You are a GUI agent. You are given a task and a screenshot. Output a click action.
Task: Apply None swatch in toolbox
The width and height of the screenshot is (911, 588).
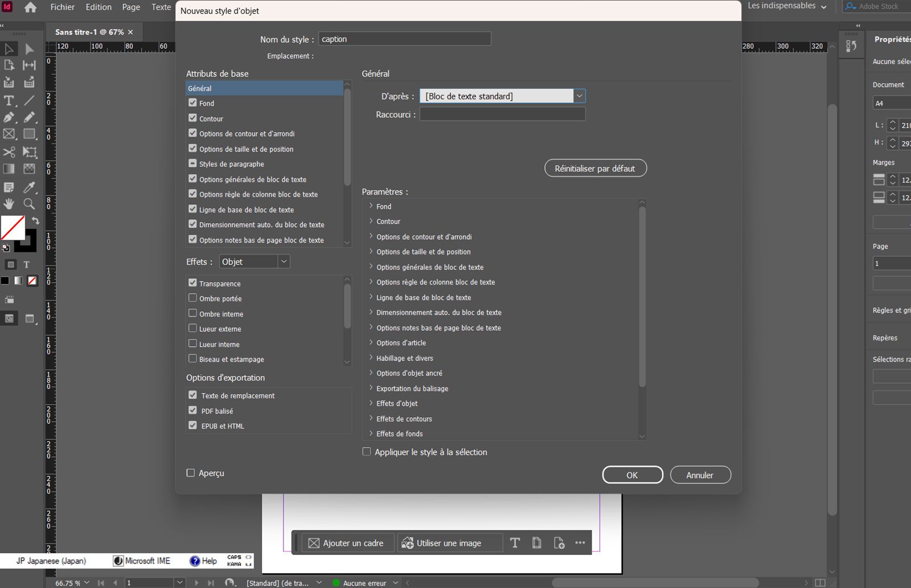click(x=32, y=281)
